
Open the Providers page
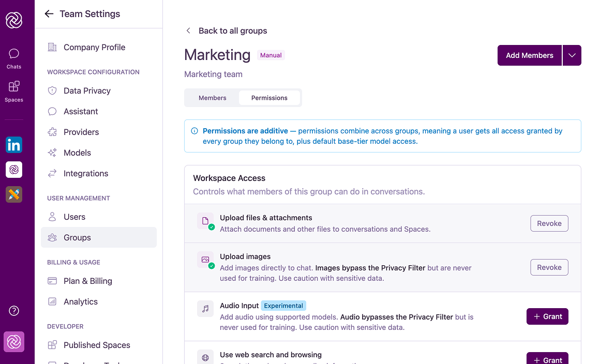click(x=99, y=132)
